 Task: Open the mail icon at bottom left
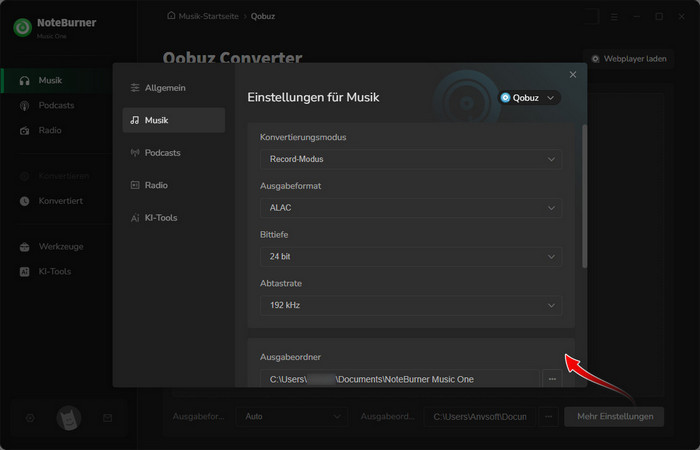pos(108,418)
